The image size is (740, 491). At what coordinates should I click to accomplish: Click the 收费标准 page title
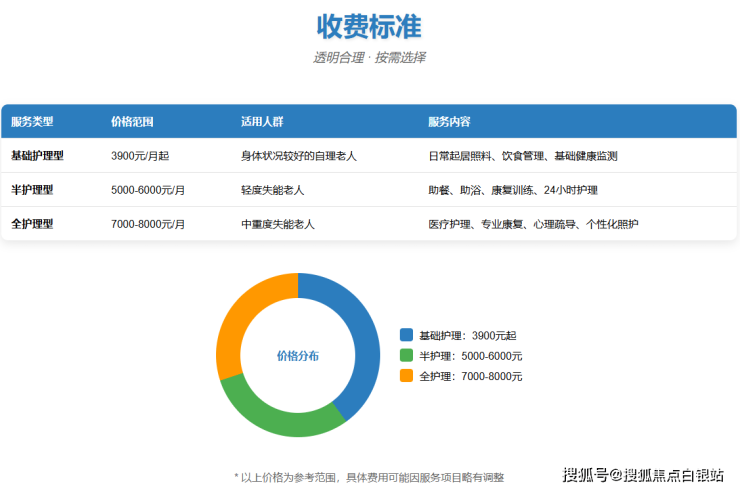tap(369, 25)
